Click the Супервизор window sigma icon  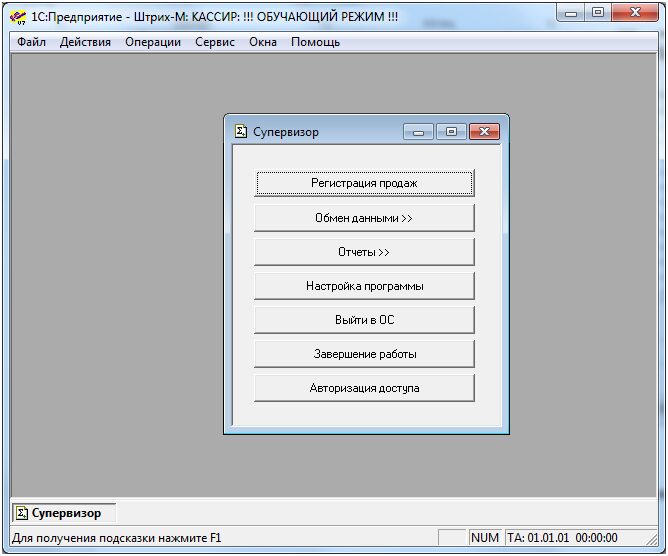[241, 131]
